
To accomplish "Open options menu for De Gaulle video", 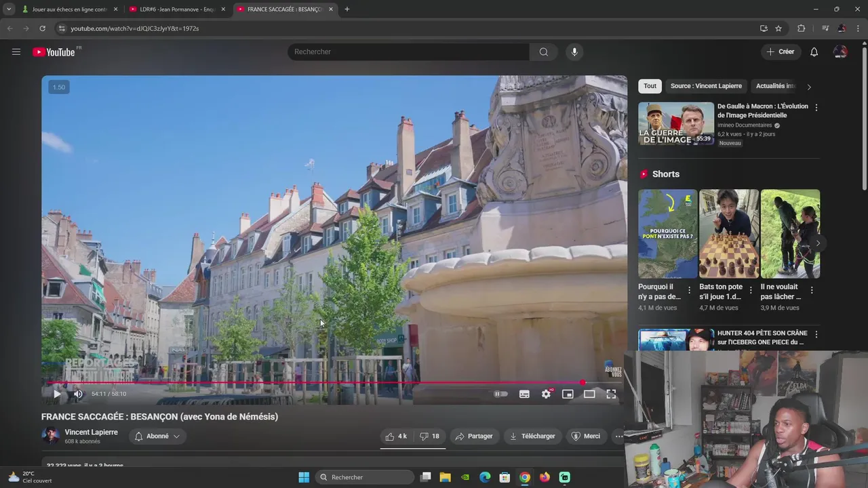I will point(816,107).
